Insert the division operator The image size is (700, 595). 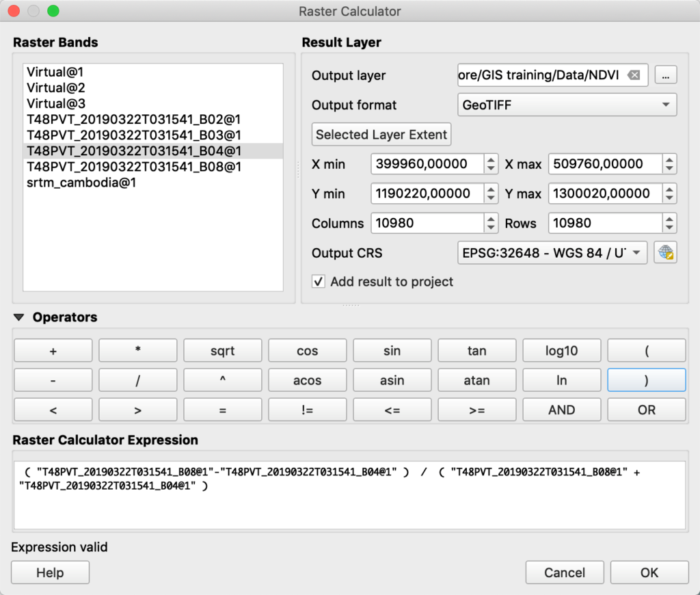[137, 380]
